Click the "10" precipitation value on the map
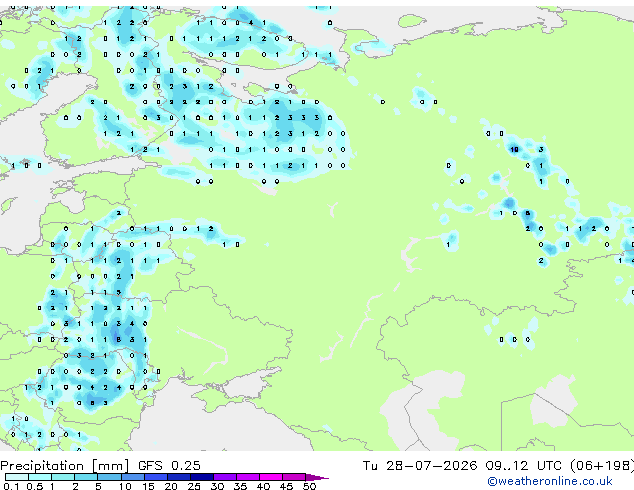634x490 pixels. click(514, 150)
